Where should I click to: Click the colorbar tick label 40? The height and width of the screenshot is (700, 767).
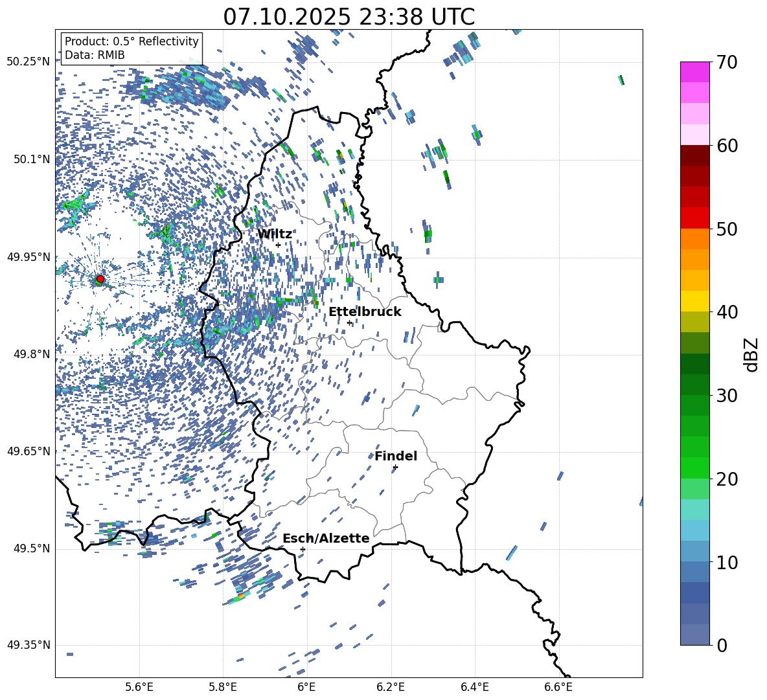pos(727,312)
